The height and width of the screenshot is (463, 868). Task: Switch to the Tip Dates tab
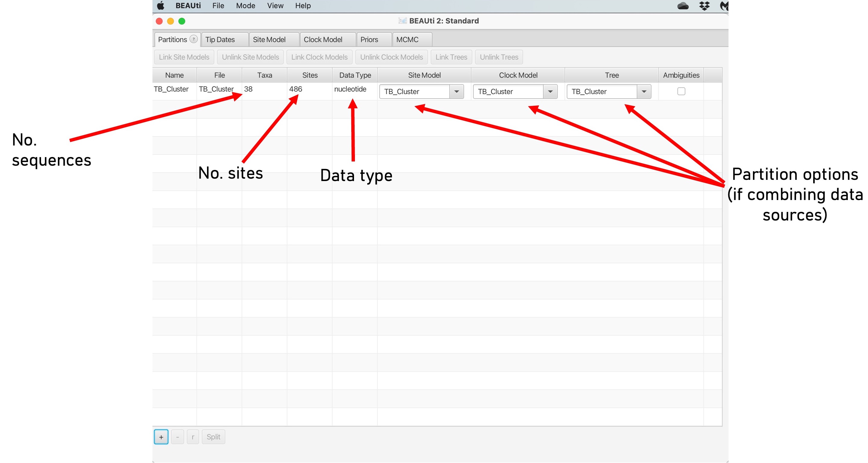click(x=220, y=39)
